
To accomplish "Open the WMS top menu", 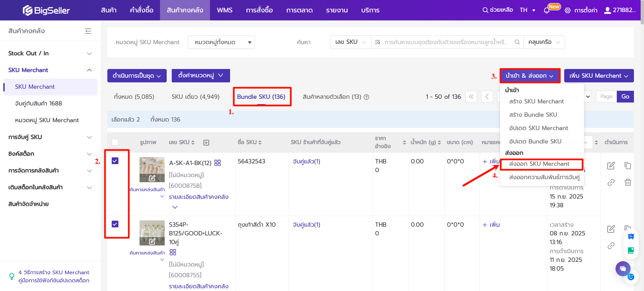I will (225, 10).
